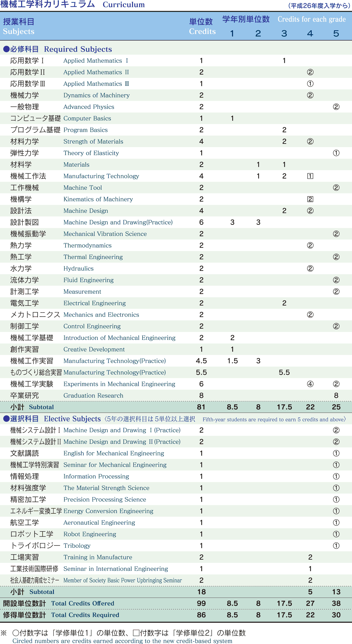Click the 'Graduation Research' subject name
This screenshot has width=352, height=644.
pos(93,396)
